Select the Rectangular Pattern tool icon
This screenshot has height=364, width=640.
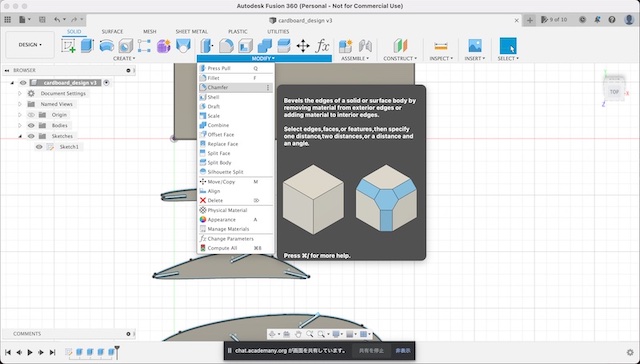(144, 46)
